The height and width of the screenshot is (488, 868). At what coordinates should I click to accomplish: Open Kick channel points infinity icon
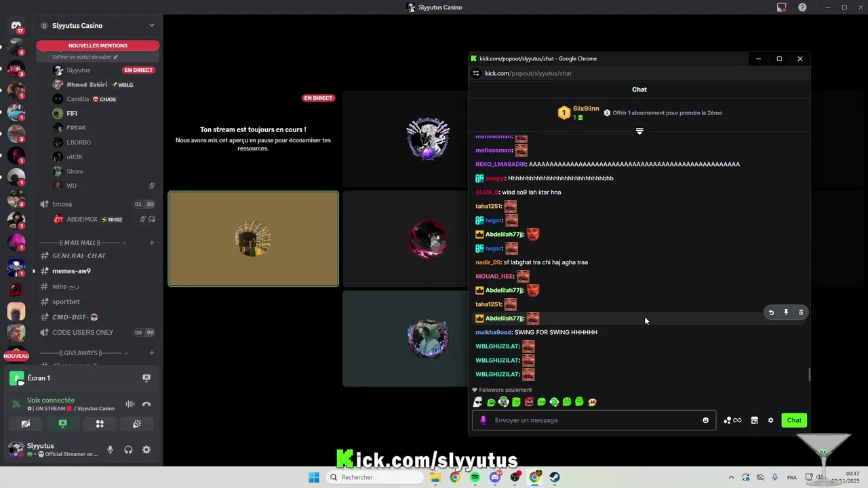(732, 420)
